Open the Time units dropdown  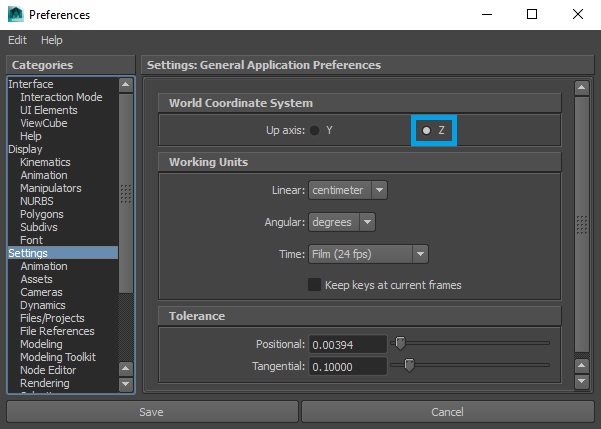tap(368, 254)
